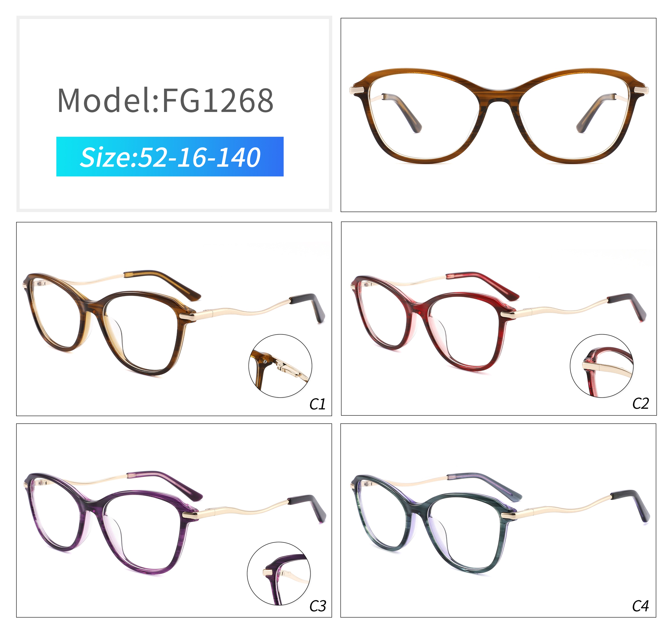Viewport: 672px width, 632px height.
Task: Click the C2 hinge detail circle
Action: pyautogui.click(x=602, y=366)
